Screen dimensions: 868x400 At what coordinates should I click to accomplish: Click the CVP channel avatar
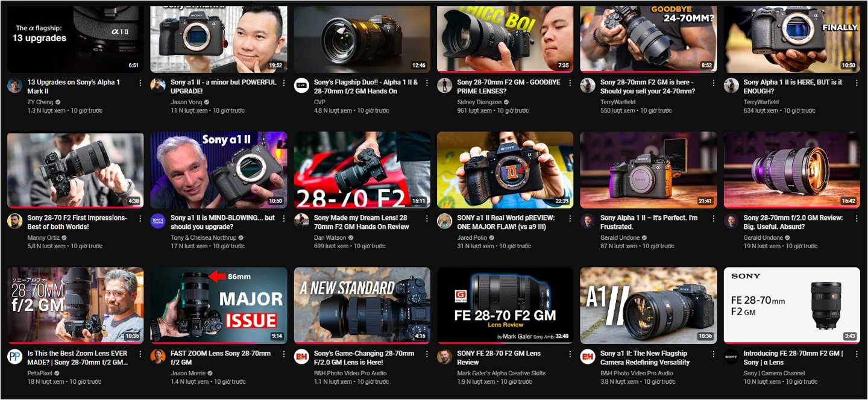click(x=301, y=85)
